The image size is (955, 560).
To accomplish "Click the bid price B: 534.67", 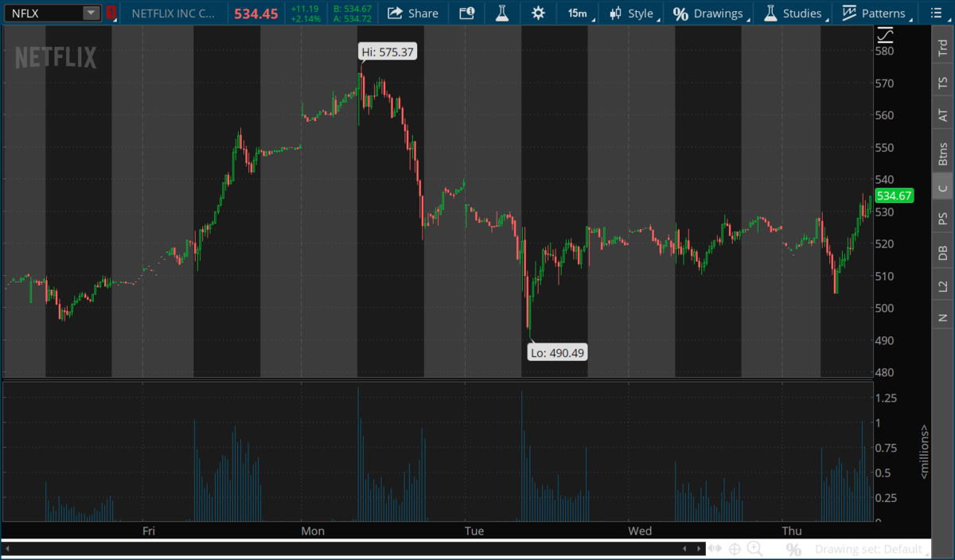I will (353, 9).
